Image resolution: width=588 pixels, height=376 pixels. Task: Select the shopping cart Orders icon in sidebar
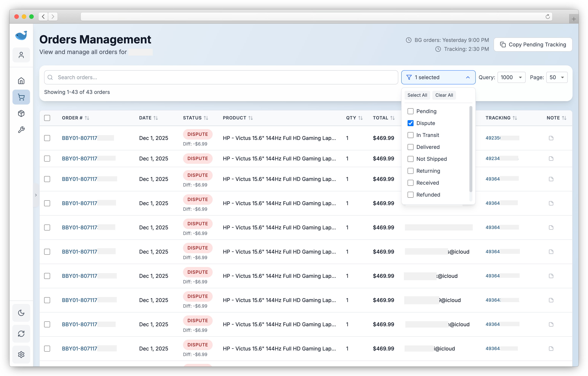[x=21, y=97]
